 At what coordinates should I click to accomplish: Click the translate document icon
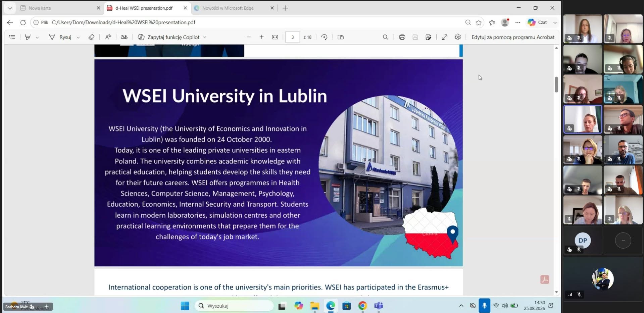point(124,37)
